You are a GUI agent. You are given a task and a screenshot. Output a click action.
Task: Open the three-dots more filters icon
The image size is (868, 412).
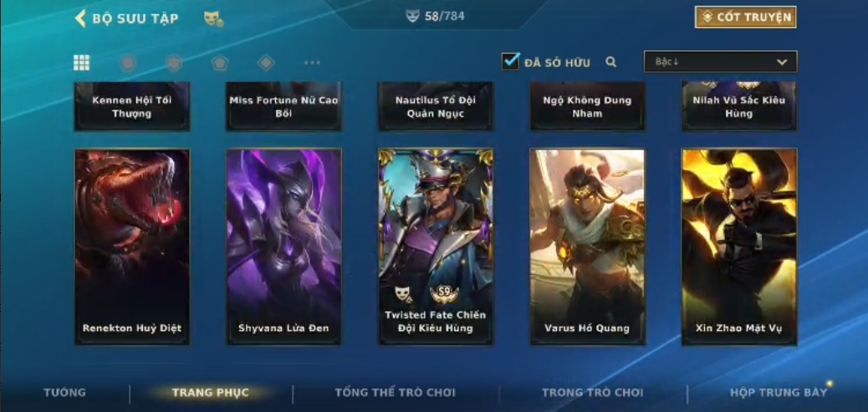[312, 63]
